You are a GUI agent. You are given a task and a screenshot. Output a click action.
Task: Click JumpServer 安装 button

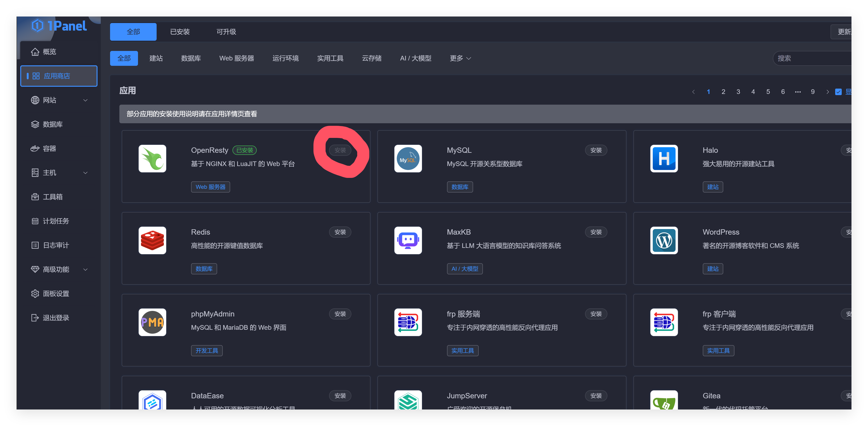[x=596, y=396]
